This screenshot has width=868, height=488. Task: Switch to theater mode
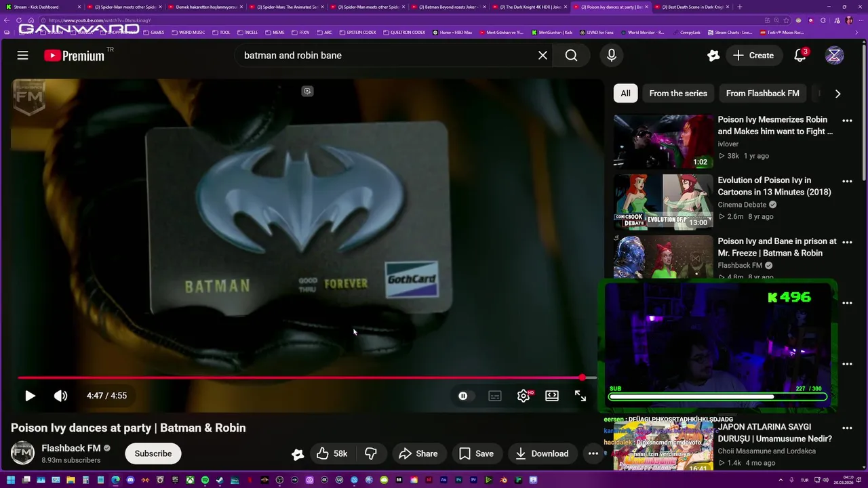(x=552, y=396)
